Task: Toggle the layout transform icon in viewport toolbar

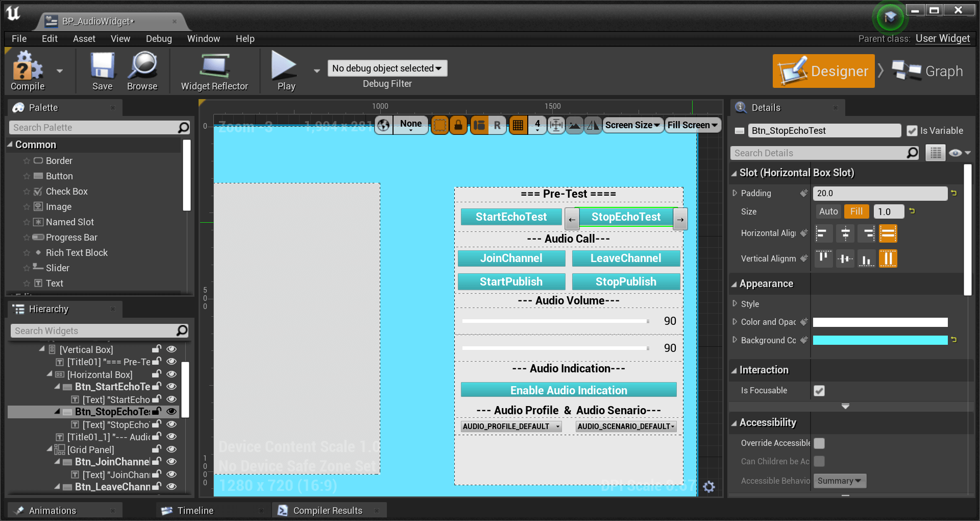Action: (x=479, y=125)
